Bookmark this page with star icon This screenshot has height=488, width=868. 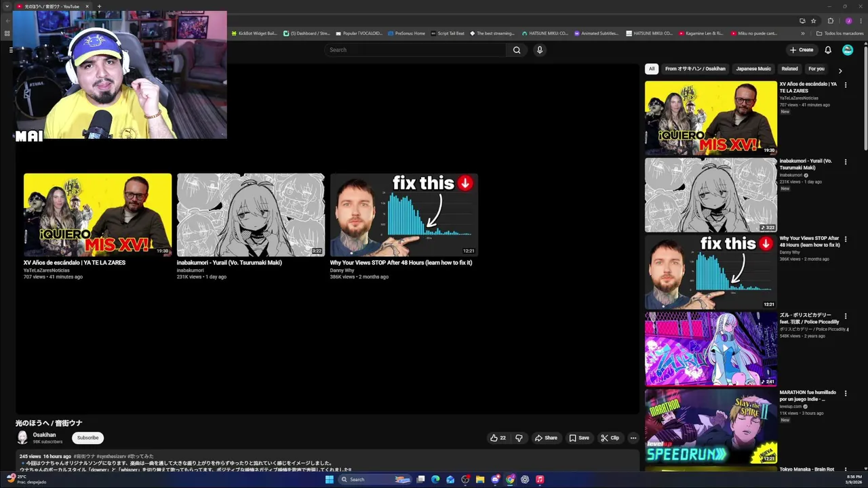[x=814, y=21]
